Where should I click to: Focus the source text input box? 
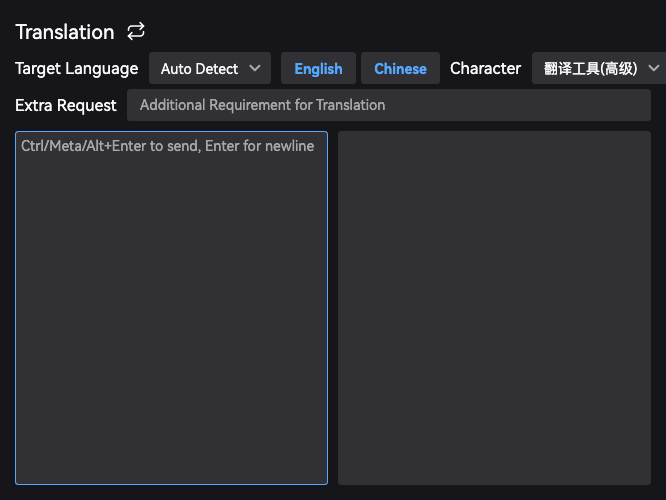[x=172, y=308]
